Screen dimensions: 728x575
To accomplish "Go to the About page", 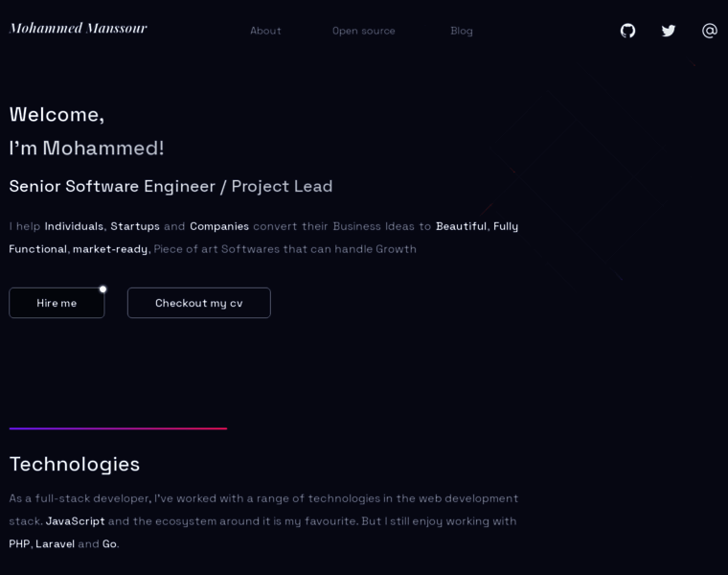I will 265,31.
